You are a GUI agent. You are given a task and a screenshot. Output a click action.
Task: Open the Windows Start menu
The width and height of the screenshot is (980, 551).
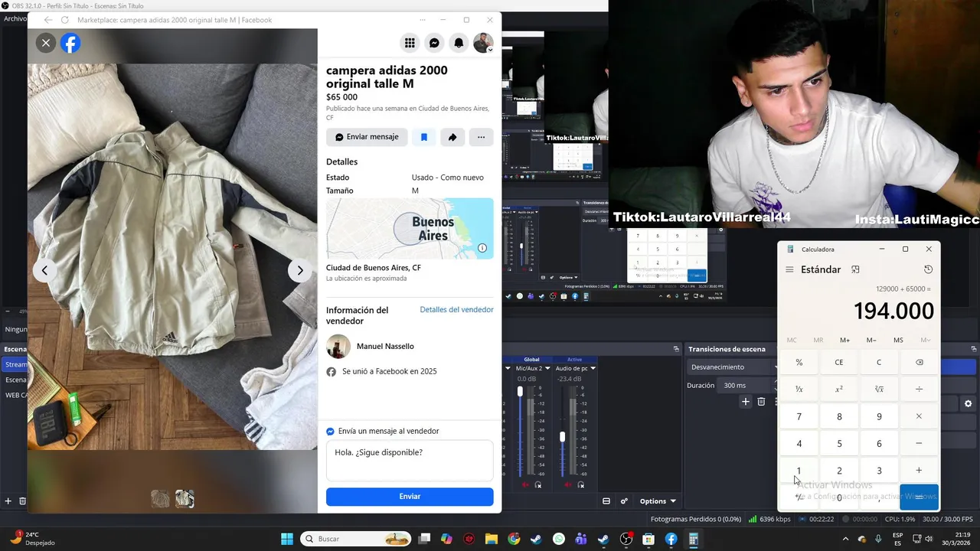coord(287,539)
